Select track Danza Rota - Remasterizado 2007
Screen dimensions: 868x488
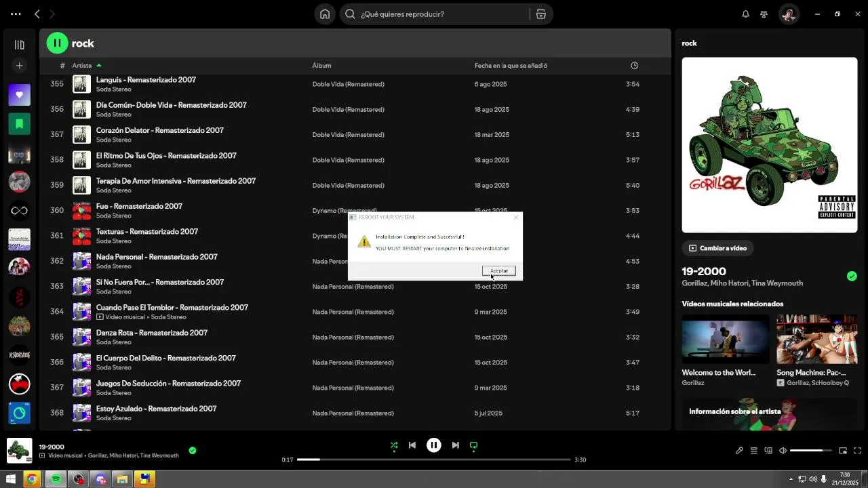[x=152, y=333]
